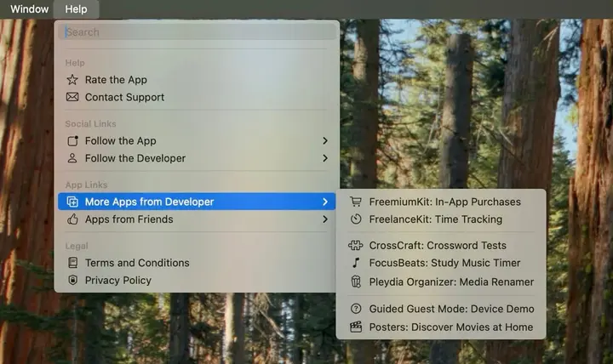Click the puzzle piece icon for CrossCraft

355,245
